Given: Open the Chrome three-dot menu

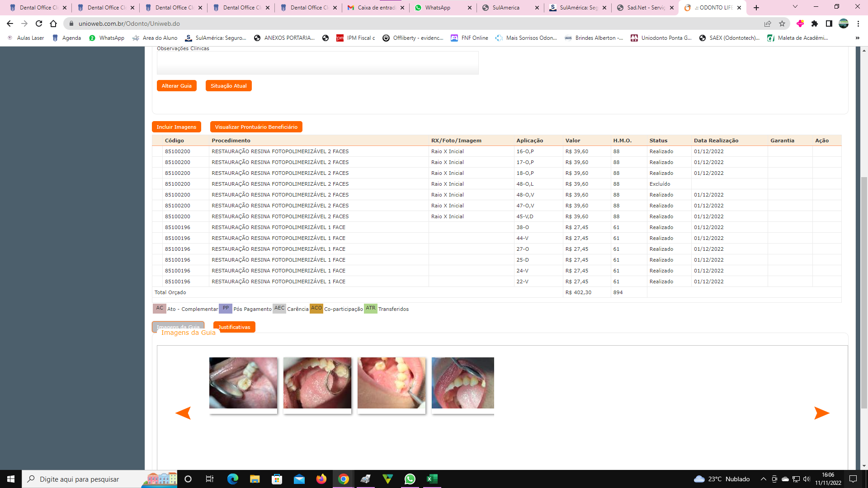Looking at the screenshot, I should coord(858,23).
